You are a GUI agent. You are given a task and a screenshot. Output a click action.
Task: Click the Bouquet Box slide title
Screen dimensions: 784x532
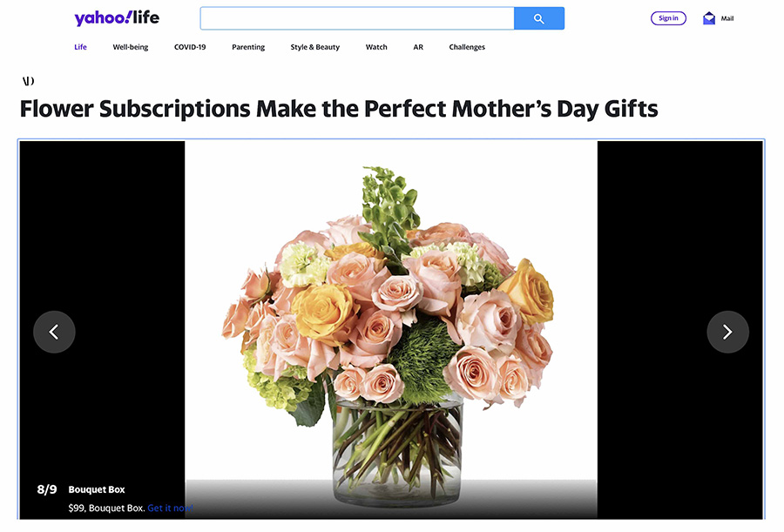(x=97, y=489)
